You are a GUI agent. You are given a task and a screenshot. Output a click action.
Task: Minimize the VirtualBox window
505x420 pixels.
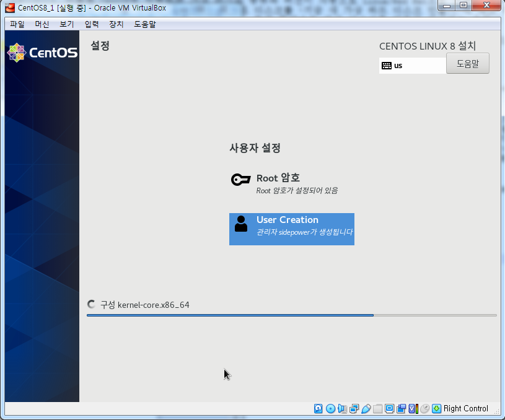(x=446, y=6)
